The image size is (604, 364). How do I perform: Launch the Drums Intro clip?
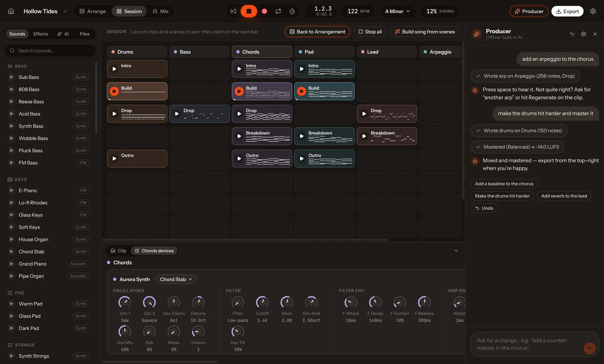point(114,69)
